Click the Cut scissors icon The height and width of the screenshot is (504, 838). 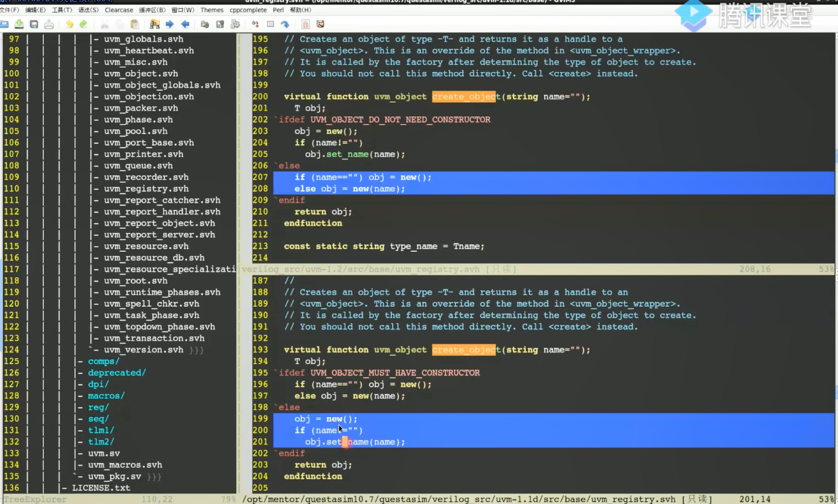tap(105, 24)
